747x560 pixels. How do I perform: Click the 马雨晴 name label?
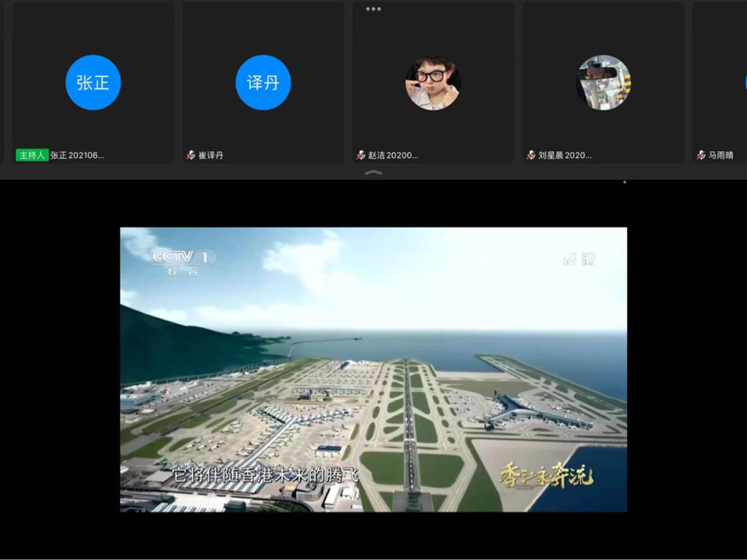[x=721, y=155]
